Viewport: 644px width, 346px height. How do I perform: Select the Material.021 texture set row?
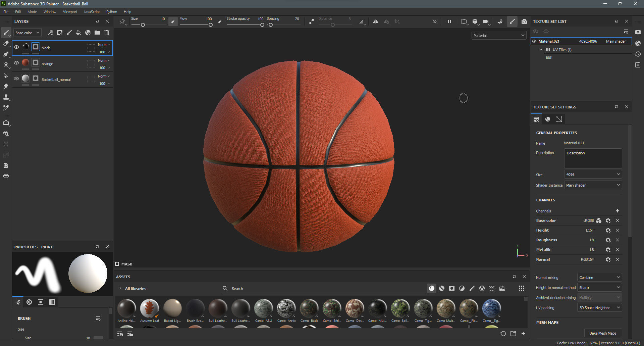coord(581,41)
